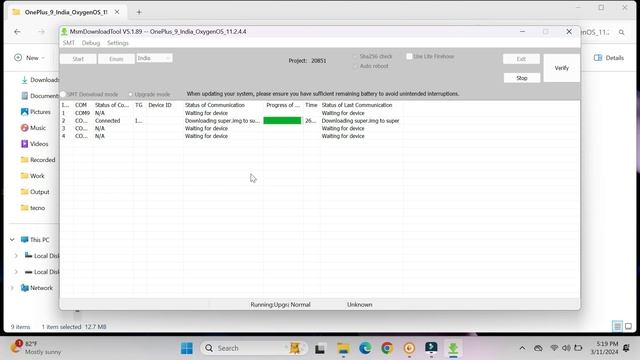Launch Microsoft Edge from the taskbar
Image resolution: width=640 pixels, height=360 pixels.
[x=365, y=348]
